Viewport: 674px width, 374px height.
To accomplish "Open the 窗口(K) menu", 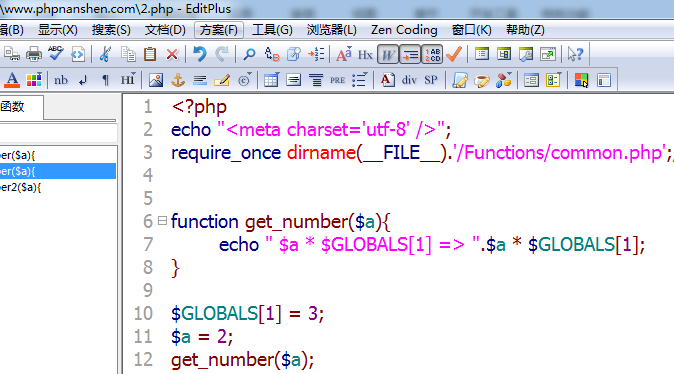I will click(x=472, y=30).
